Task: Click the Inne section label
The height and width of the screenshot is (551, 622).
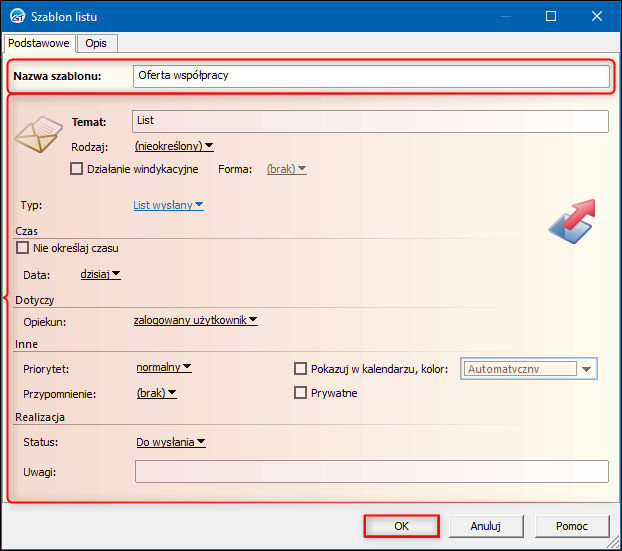Action: [x=26, y=344]
